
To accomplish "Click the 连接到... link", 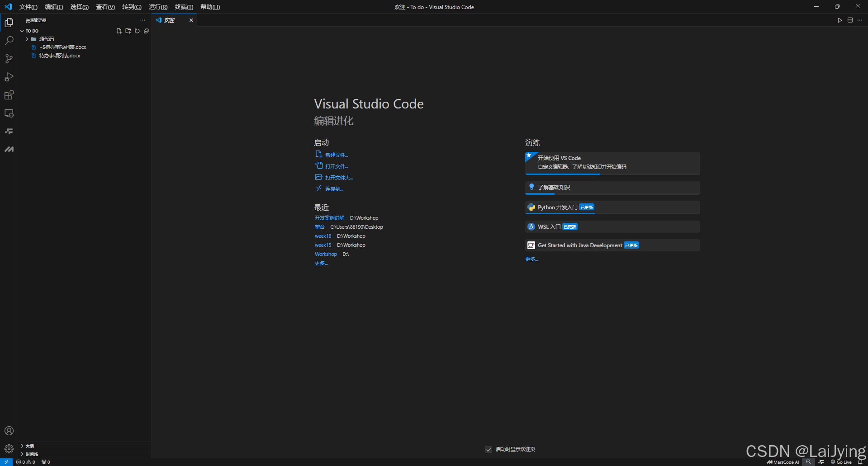I will 334,189.
